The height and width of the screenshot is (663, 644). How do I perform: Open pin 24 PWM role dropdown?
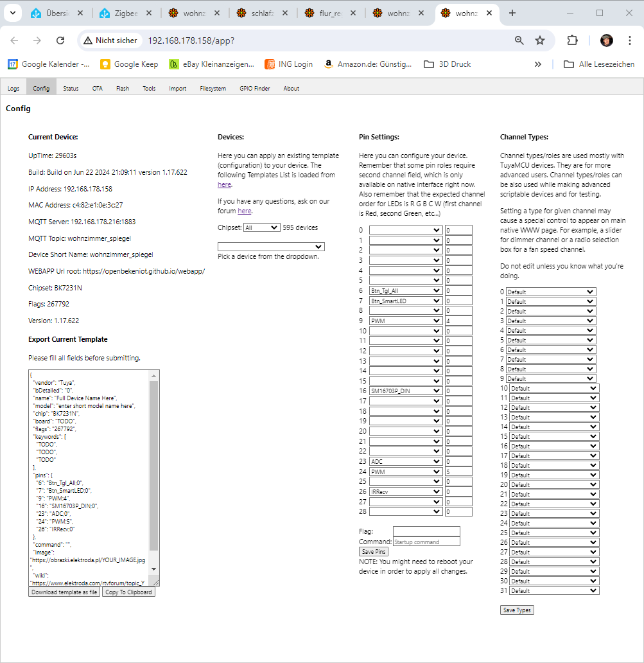(x=406, y=472)
